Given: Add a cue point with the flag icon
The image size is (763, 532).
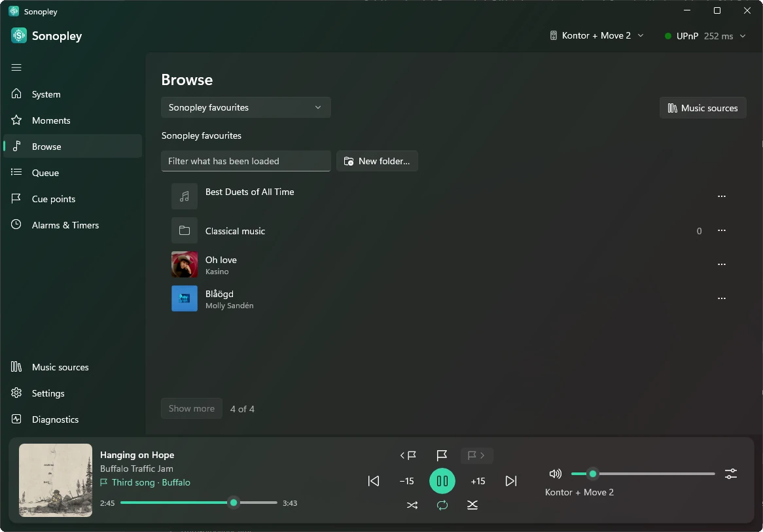Looking at the screenshot, I should [442, 455].
